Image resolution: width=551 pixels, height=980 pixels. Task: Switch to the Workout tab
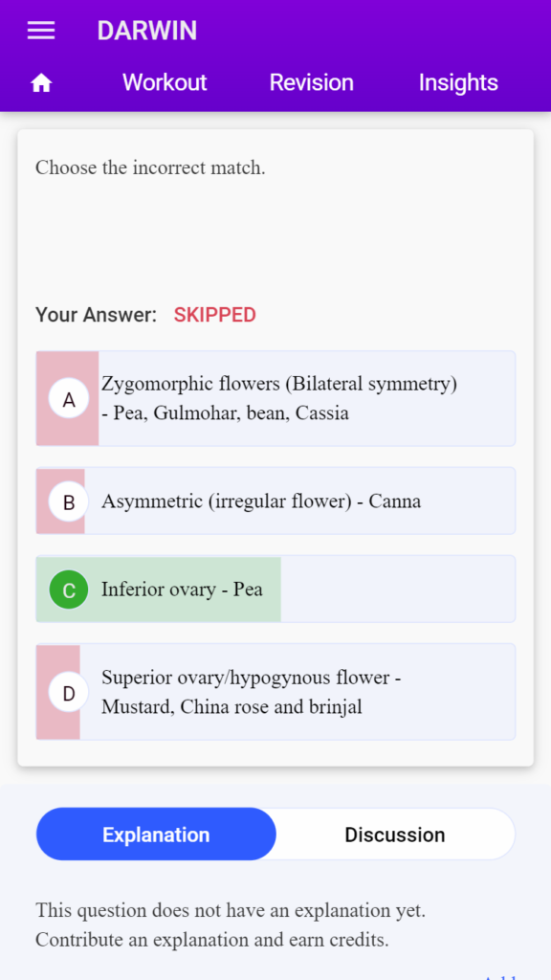165,82
